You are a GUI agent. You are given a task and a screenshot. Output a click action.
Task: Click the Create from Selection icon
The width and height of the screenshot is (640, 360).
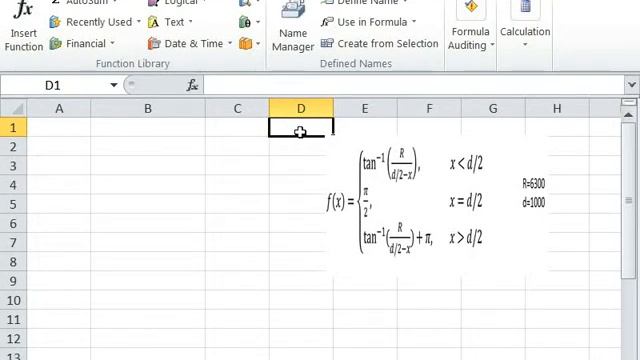point(327,43)
